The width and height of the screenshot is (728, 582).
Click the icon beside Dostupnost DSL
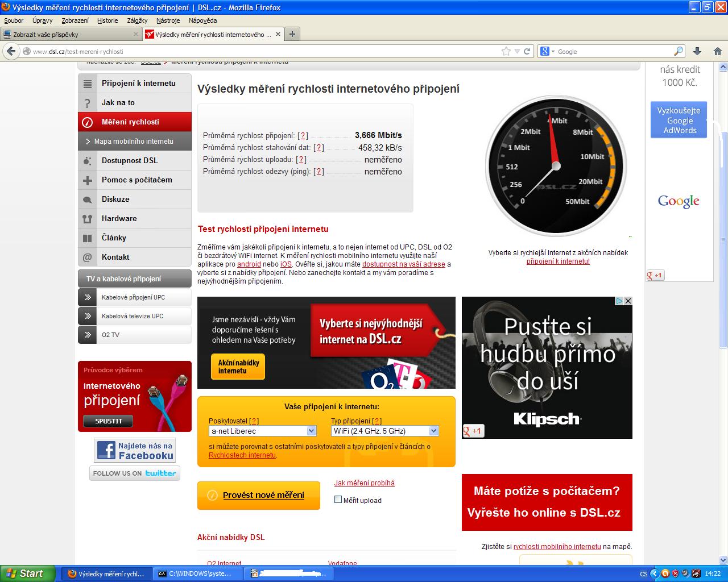tap(88, 161)
